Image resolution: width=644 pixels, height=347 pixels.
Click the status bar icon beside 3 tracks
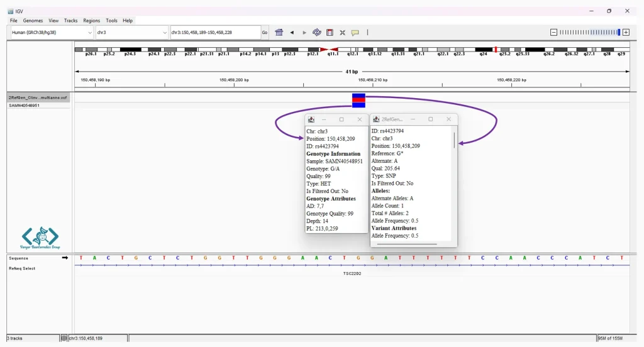pos(64,338)
